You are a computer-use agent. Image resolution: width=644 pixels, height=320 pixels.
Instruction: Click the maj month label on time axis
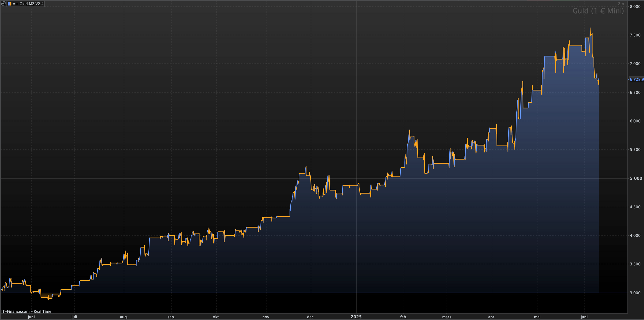537,317
